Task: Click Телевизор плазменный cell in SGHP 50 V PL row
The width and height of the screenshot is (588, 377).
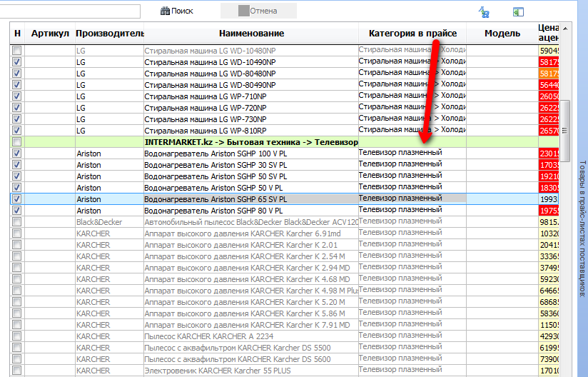Action: pyautogui.click(x=412, y=187)
